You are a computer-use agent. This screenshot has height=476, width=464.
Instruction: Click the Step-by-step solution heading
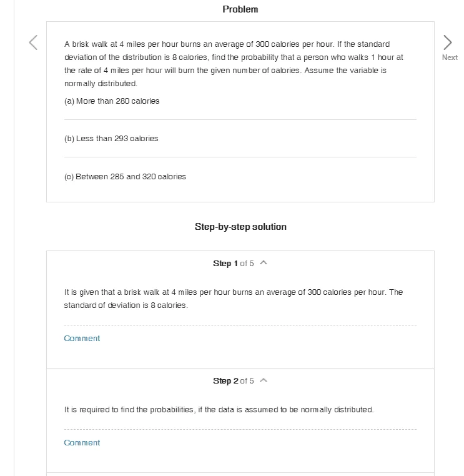coord(240,227)
